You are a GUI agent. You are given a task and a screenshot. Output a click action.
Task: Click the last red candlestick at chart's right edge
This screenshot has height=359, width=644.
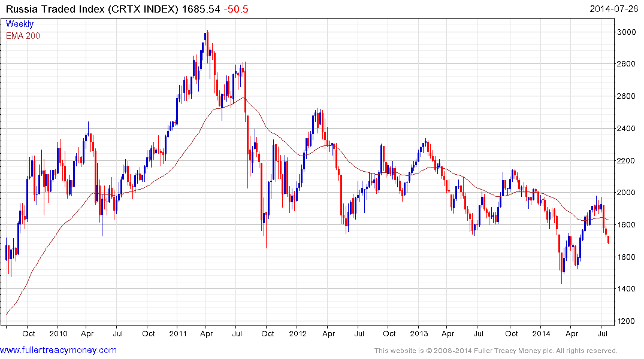(608, 239)
